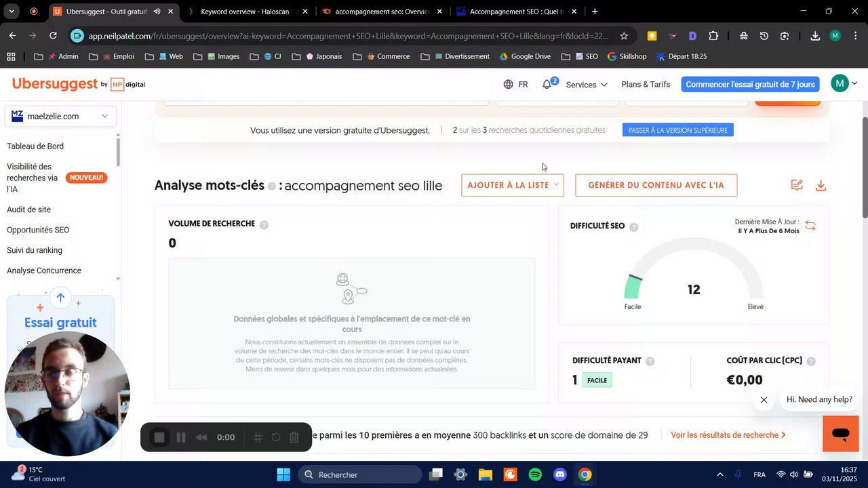Pause the screen recording
Viewport: 868px width, 488px height.
[x=181, y=438]
